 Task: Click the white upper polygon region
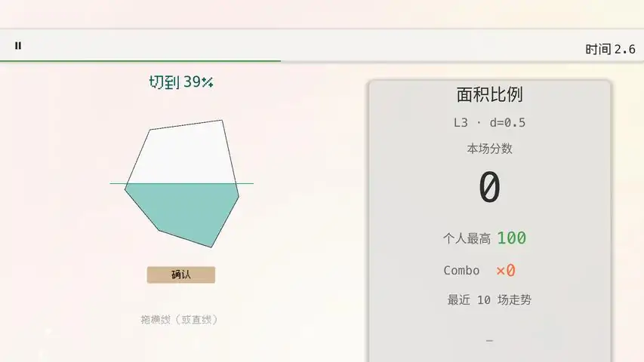(x=183, y=154)
